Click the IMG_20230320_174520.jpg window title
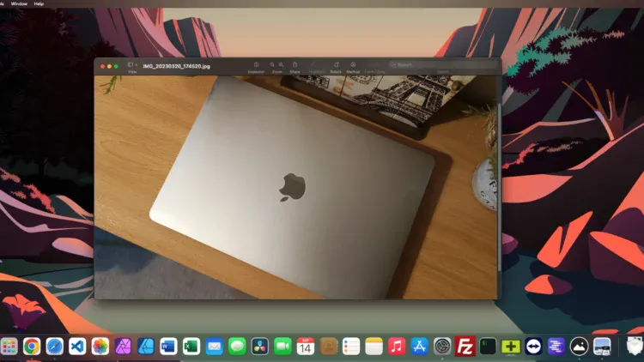 [177, 66]
